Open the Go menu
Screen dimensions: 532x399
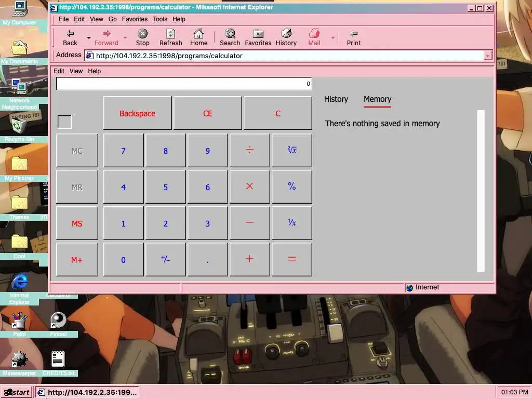pyautogui.click(x=112, y=19)
